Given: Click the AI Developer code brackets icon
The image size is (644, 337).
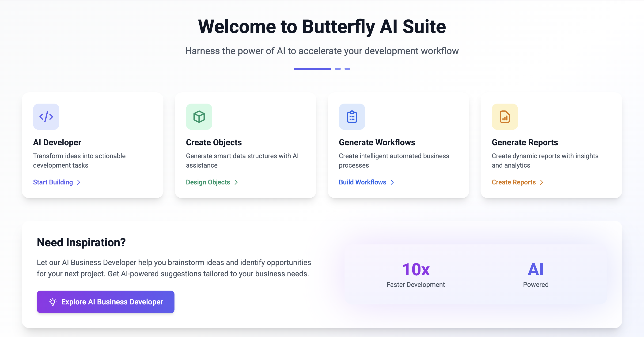Looking at the screenshot, I should coord(46,117).
